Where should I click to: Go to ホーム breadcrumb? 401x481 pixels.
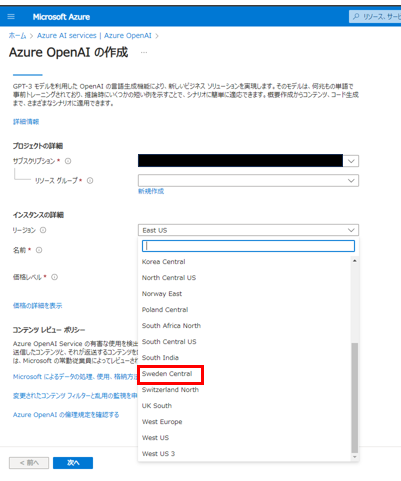click(x=17, y=36)
